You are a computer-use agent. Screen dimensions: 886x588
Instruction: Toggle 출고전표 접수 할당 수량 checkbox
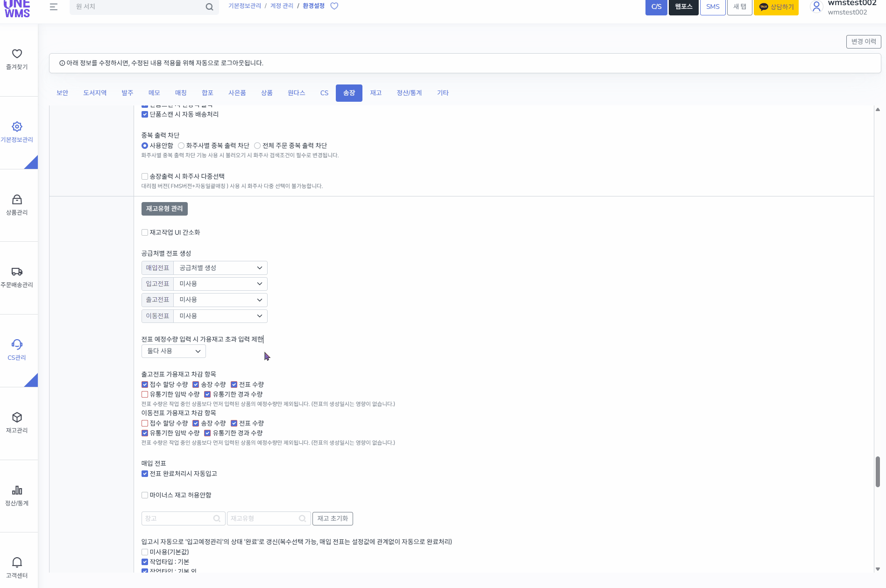(x=145, y=385)
